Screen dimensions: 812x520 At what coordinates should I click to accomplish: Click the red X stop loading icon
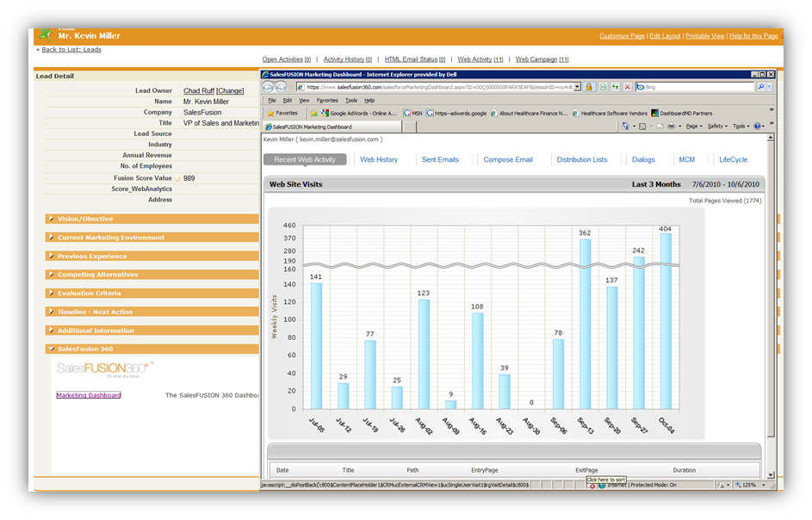(x=627, y=87)
